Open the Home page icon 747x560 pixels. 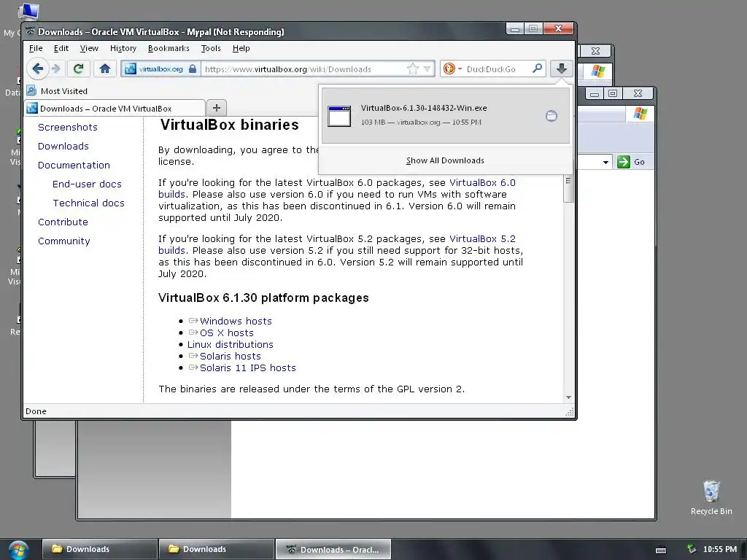click(105, 69)
